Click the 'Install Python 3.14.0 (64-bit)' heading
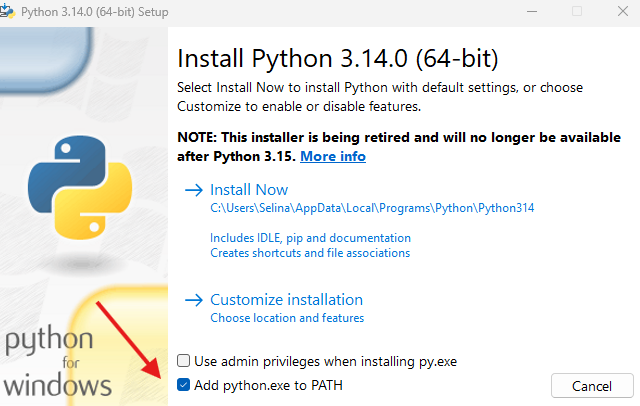The height and width of the screenshot is (406, 640). [x=337, y=57]
